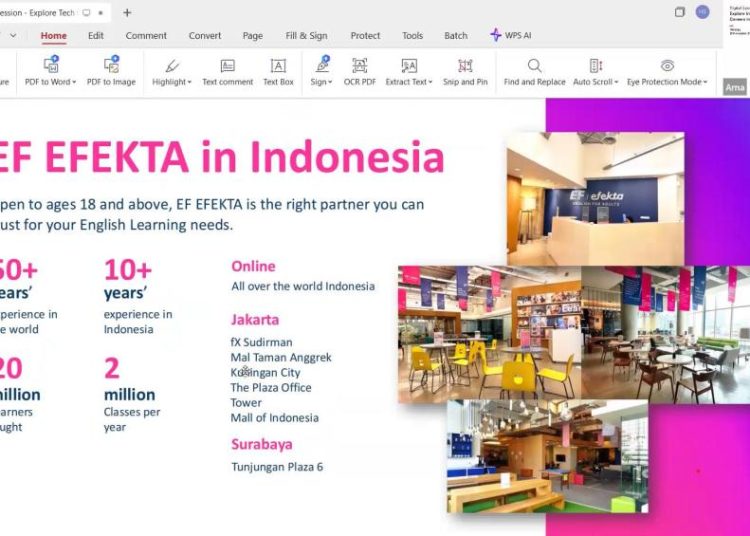This screenshot has height=536, width=750.
Task: Open the PDF to Word converter
Action: point(50,72)
